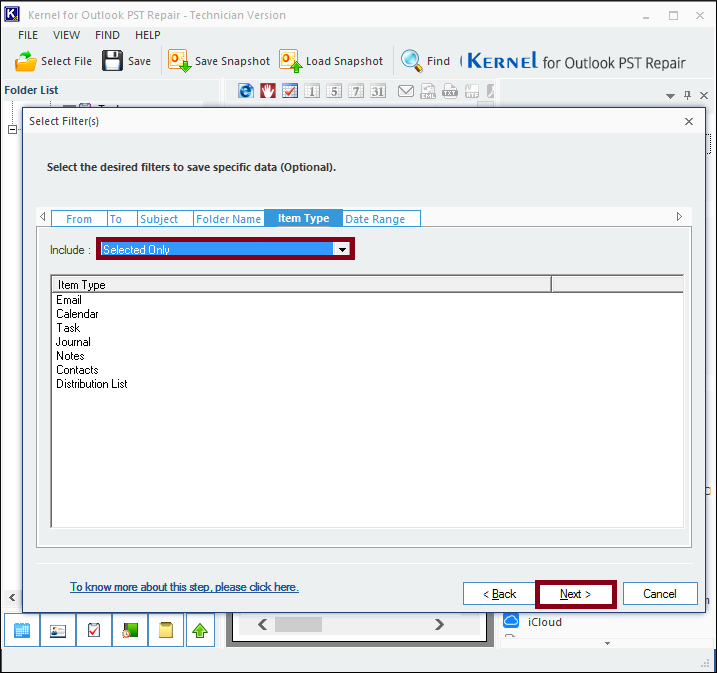Click the Cancel button
The image size is (717, 673).
coord(660,593)
